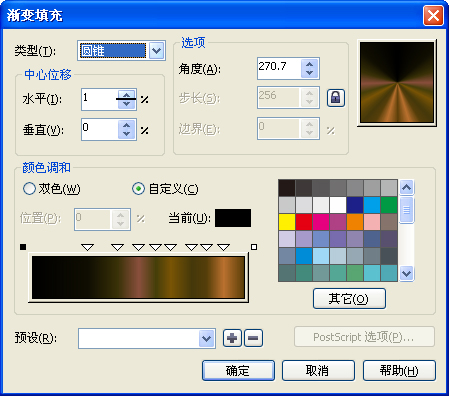Image resolution: width=449 pixels, height=396 pixels.
Task: Click the palette scroll down arrow
Action: 407,273
